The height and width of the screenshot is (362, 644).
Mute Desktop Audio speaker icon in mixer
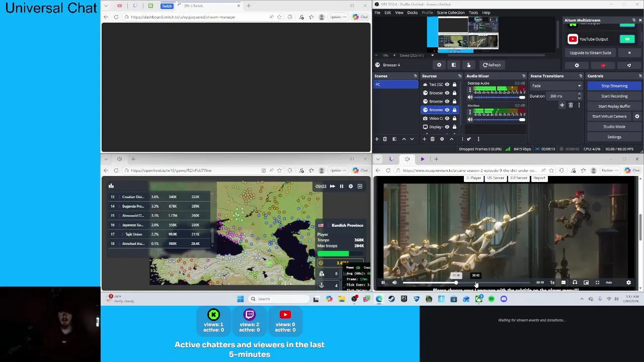click(x=470, y=98)
